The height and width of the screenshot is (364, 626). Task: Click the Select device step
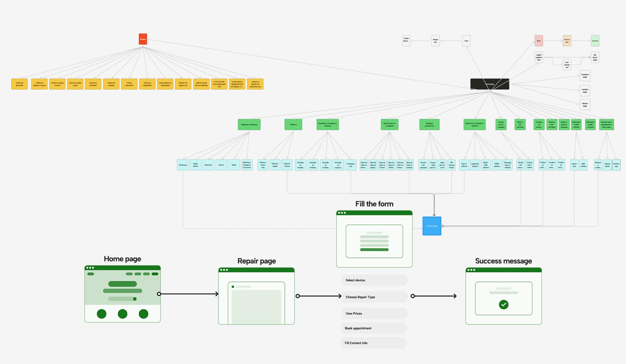pos(374,280)
